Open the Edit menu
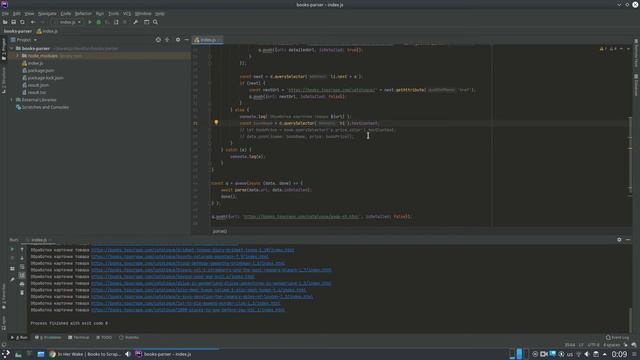Image resolution: width=640 pixels, height=360 pixels. [x=17, y=13]
